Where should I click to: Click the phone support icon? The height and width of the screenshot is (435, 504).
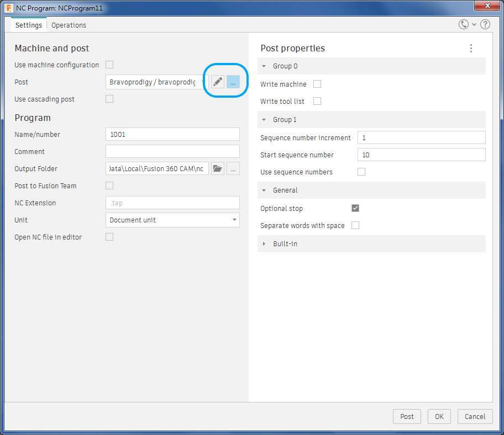[x=464, y=25]
